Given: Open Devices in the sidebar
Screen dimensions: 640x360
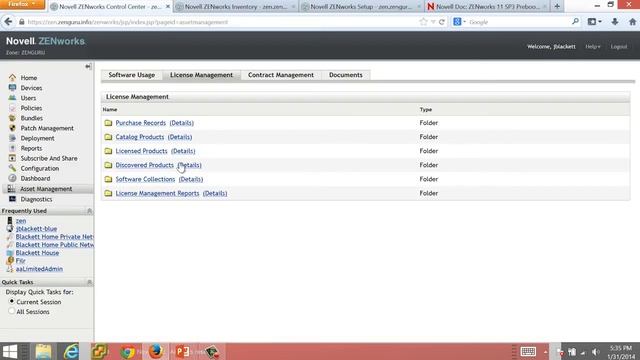Looking at the screenshot, I should click(31, 88).
